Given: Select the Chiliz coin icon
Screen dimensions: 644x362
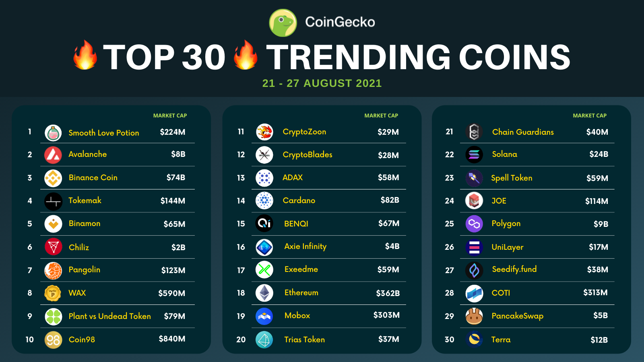Looking at the screenshot, I should coord(53,247).
